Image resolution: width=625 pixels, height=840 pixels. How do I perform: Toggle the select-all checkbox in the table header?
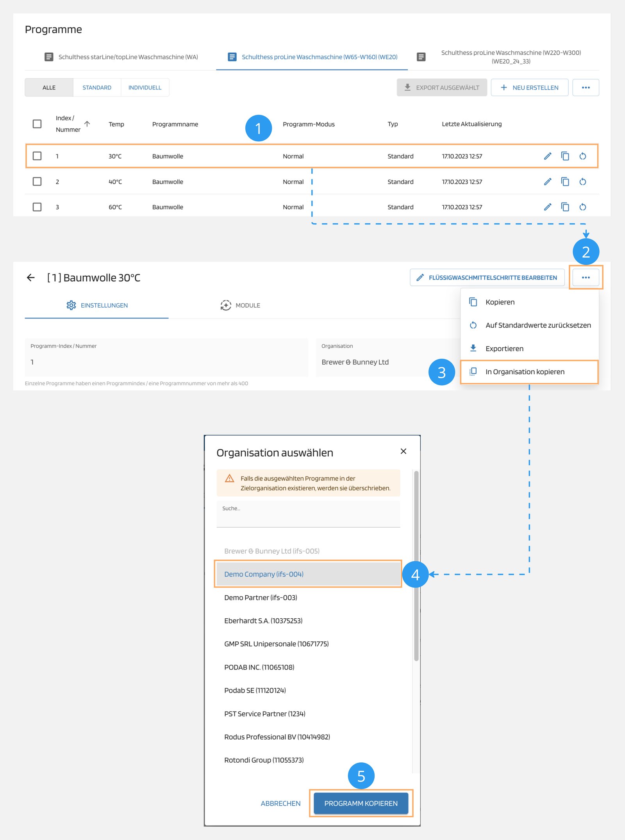(37, 124)
